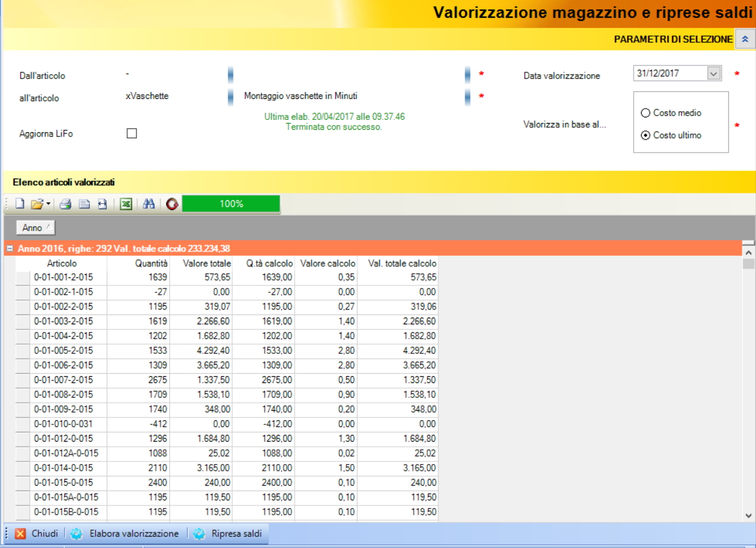
Task: Select article 0-01-001-2-015 cell
Action: click(69, 277)
